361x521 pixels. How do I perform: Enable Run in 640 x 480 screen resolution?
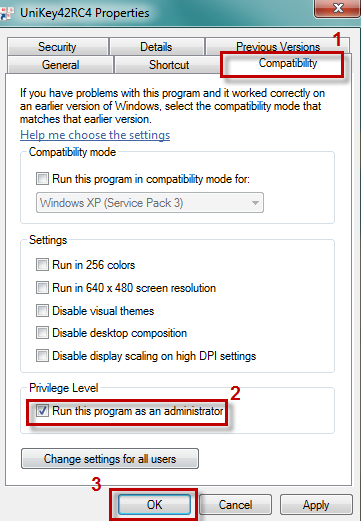pos(42,287)
